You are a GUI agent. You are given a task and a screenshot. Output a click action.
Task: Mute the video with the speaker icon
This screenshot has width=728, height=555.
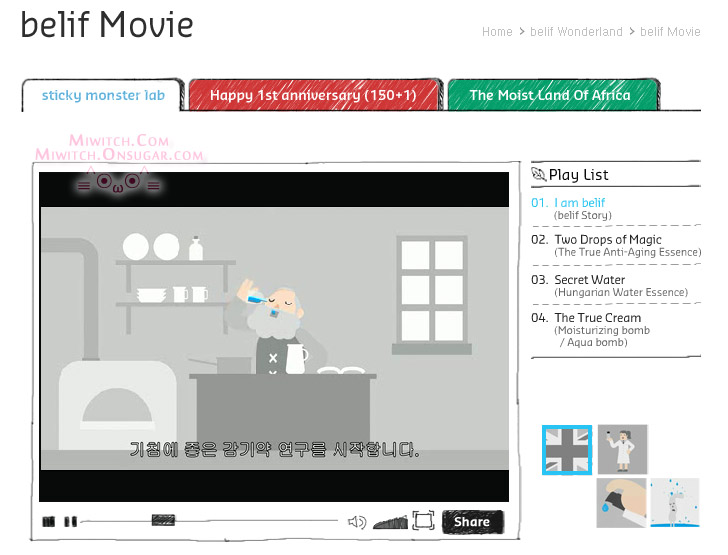point(357,522)
